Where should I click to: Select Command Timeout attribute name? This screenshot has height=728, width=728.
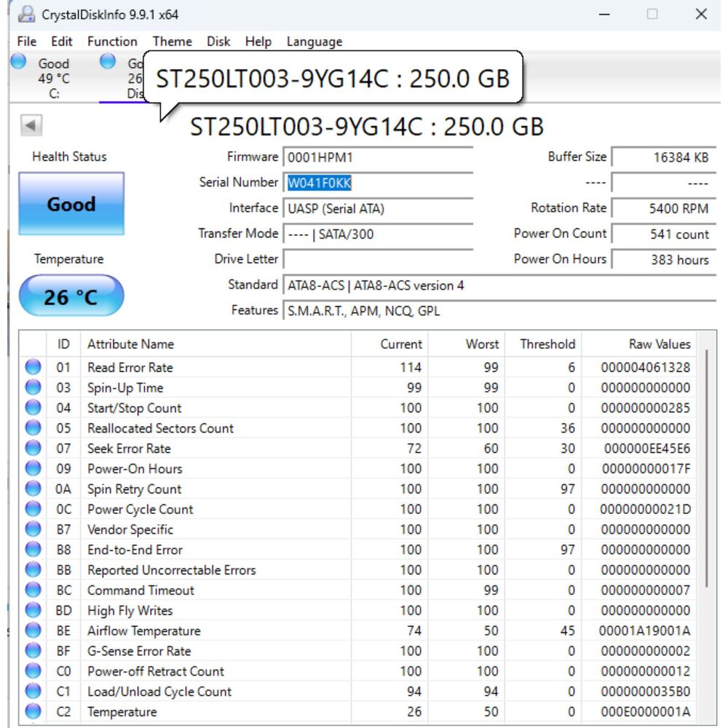pyautogui.click(x=141, y=590)
